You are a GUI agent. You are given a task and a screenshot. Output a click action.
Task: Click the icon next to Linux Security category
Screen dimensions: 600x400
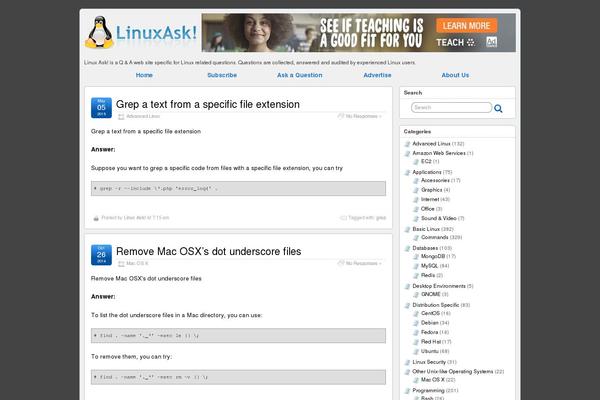[408, 362]
